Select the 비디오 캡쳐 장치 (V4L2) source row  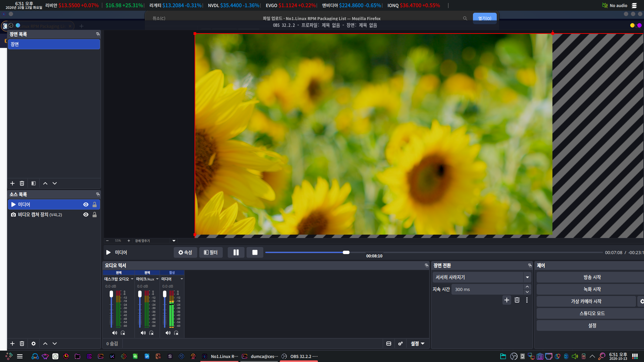click(x=54, y=215)
